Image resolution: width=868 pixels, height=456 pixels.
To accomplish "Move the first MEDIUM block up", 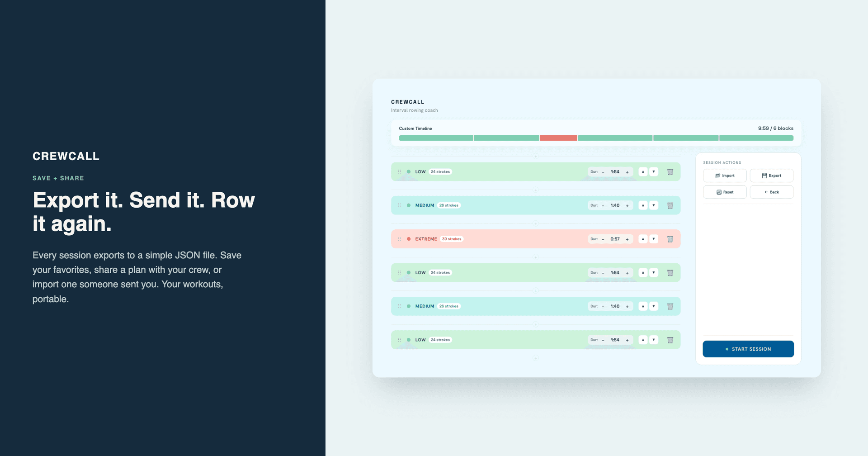I will click(643, 205).
